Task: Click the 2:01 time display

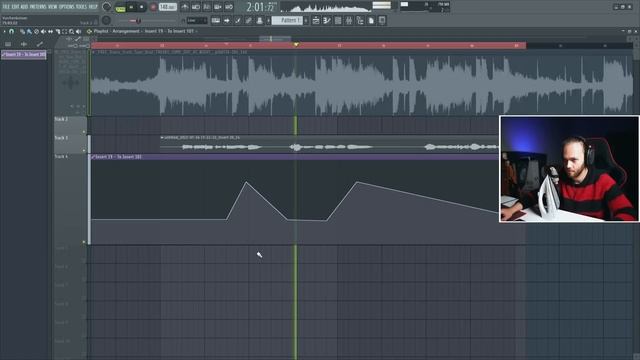Action: [261, 7]
